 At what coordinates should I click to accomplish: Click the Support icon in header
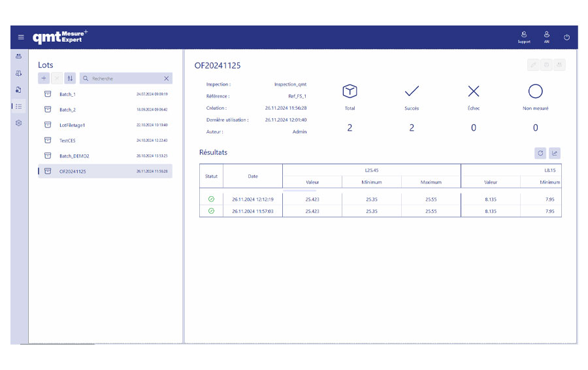click(524, 37)
